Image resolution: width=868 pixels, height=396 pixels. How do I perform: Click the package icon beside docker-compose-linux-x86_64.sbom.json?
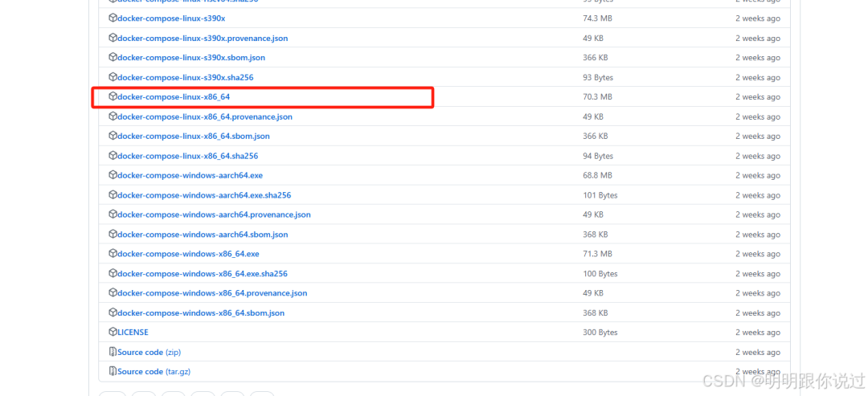click(113, 136)
